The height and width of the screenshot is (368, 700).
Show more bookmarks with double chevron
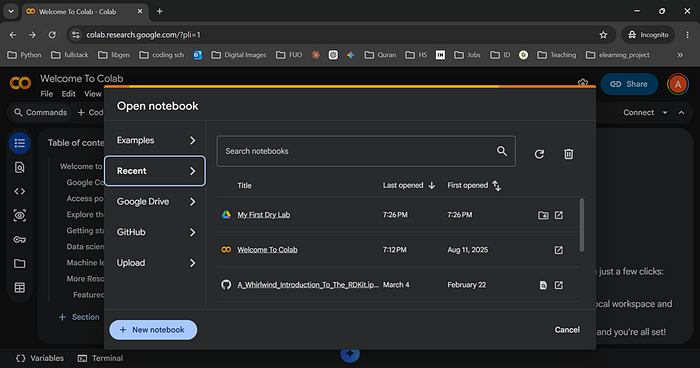pos(680,55)
